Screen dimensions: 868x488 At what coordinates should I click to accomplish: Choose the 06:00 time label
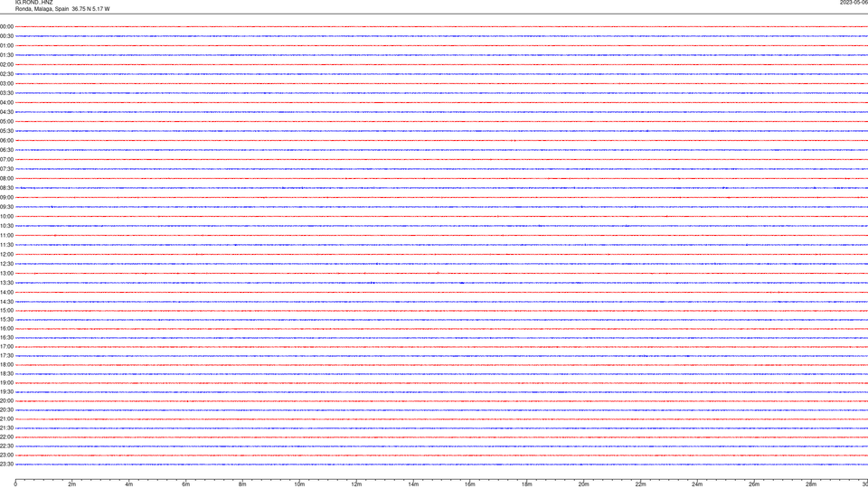[x=6, y=141]
